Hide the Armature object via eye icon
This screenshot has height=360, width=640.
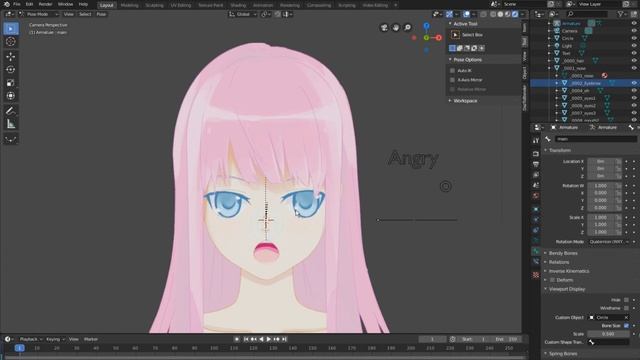(x=634, y=24)
